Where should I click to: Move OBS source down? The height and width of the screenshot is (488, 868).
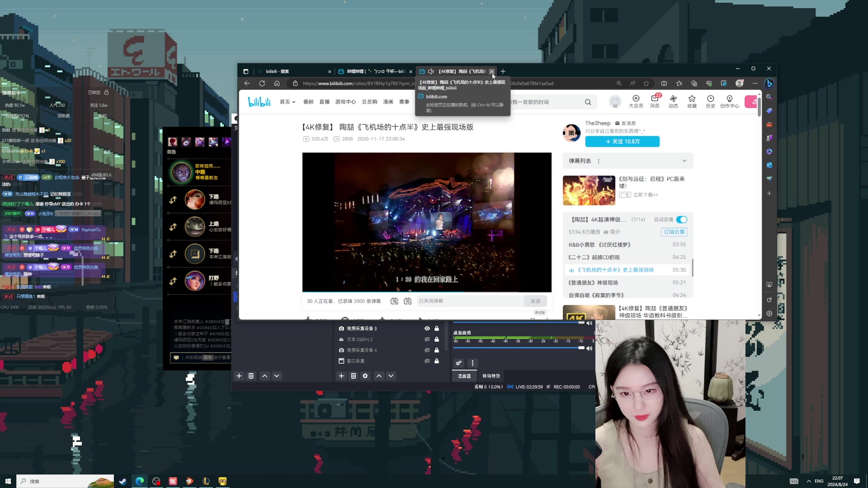point(391,376)
